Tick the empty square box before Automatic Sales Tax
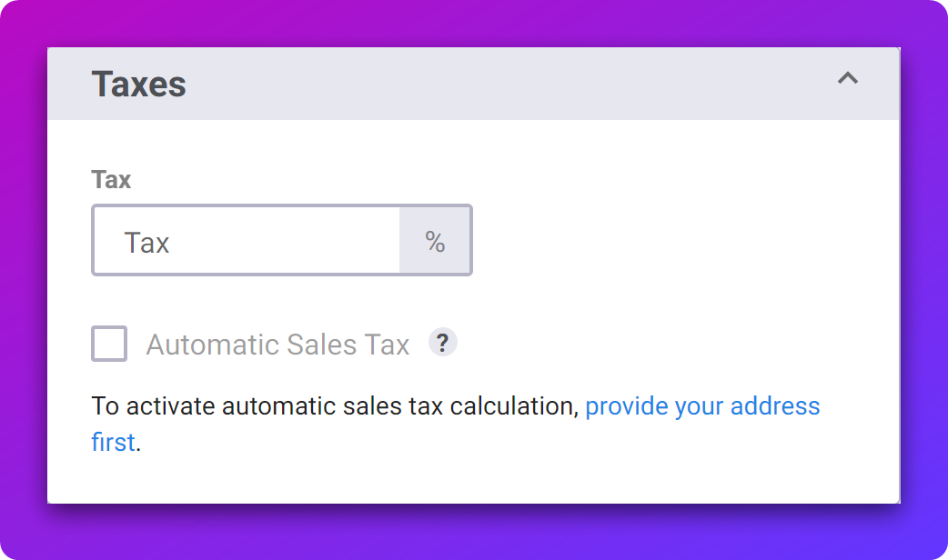 coord(109,343)
